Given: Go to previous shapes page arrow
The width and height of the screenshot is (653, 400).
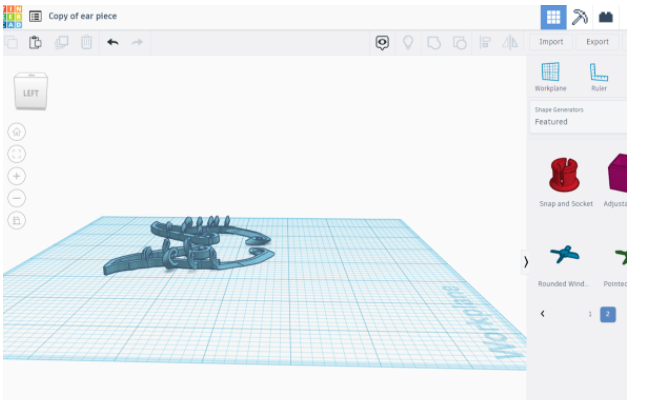Looking at the screenshot, I should tap(542, 314).
